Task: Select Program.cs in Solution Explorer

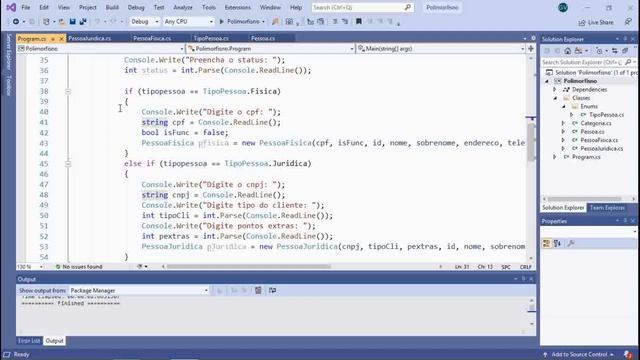Action: click(586, 157)
